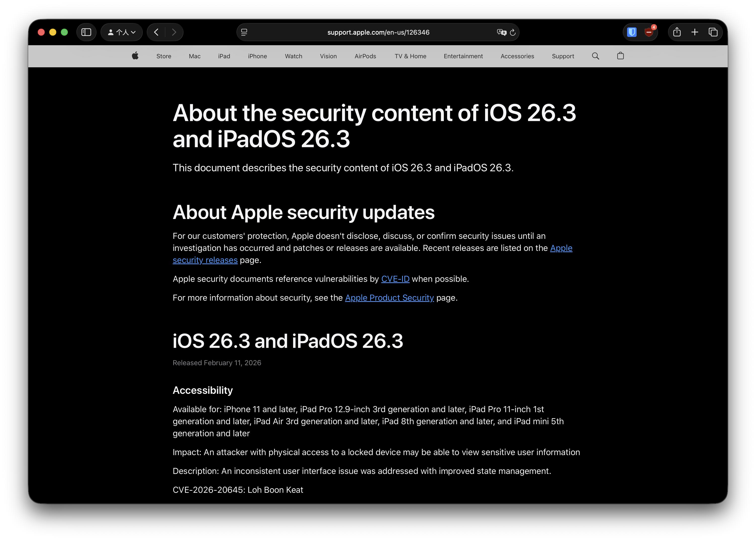Click the Share button

(677, 32)
